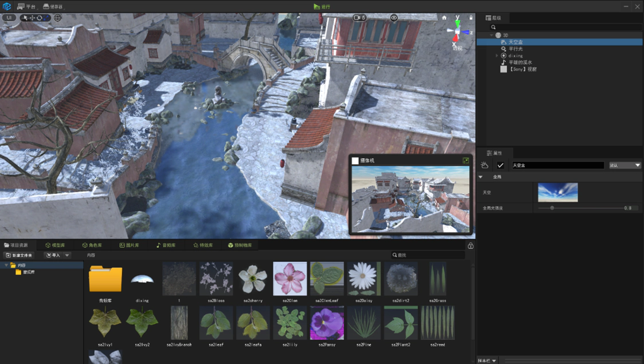
Task: Click the globe coordinate icon in viewport
Action: (x=58, y=18)
